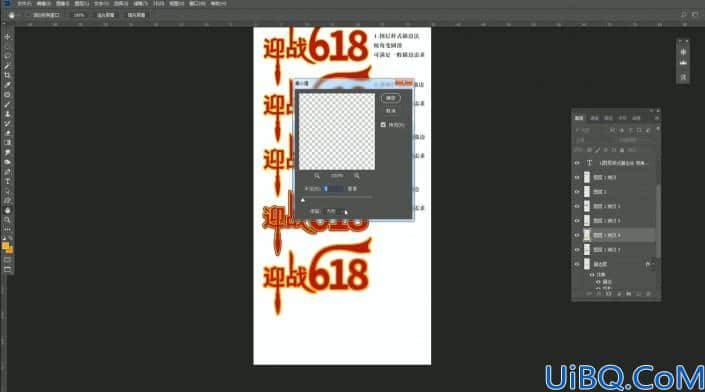Change screen mode from toolbox bottom

(x=7, y=269)
